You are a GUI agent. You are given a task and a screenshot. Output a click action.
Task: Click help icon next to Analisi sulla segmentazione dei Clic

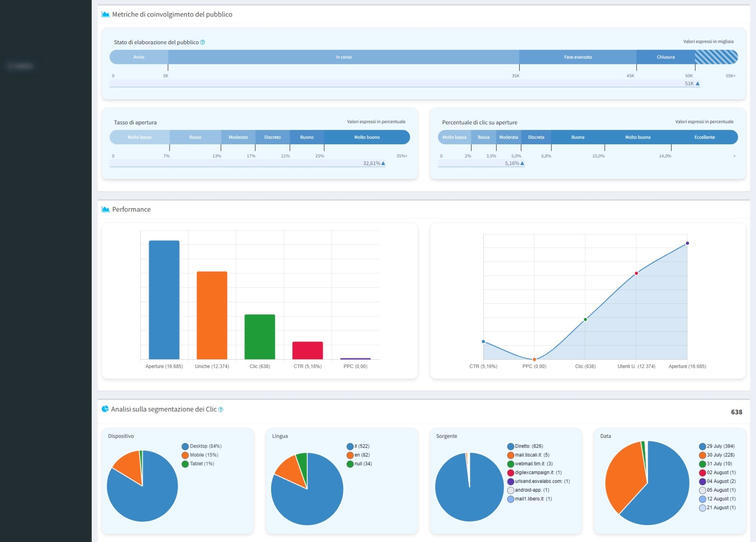[221, 410]
